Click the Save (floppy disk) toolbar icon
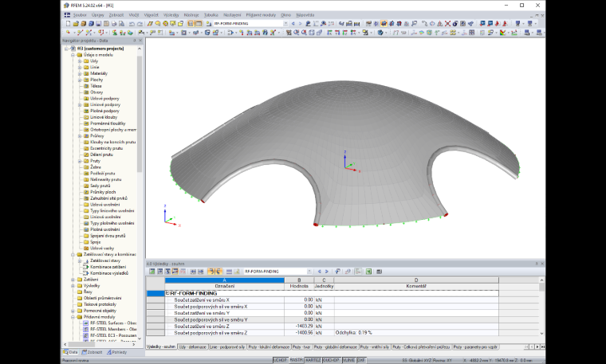 tap(98, 24)
